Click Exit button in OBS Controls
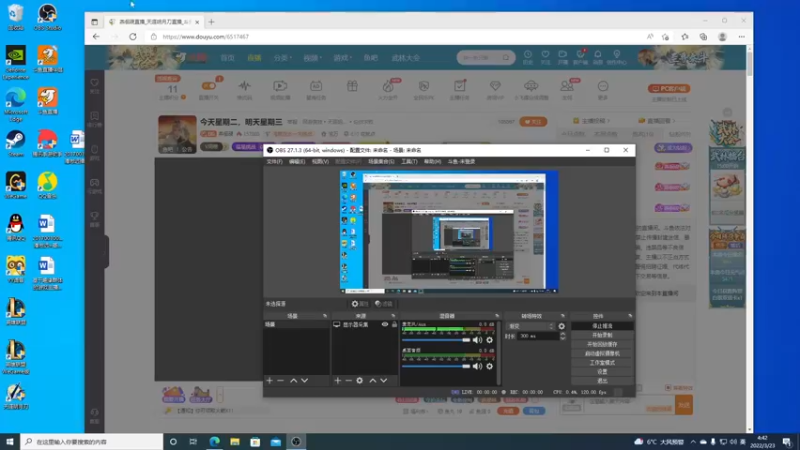The image size is (800, 450). click(x=602, y=381)
